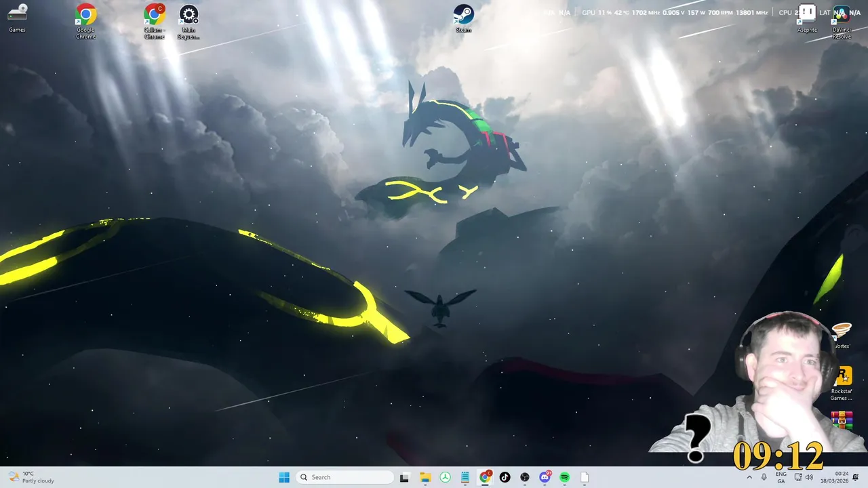
Task: Open the Rockstar Games launcher shortcut
Action: (842, 384)
